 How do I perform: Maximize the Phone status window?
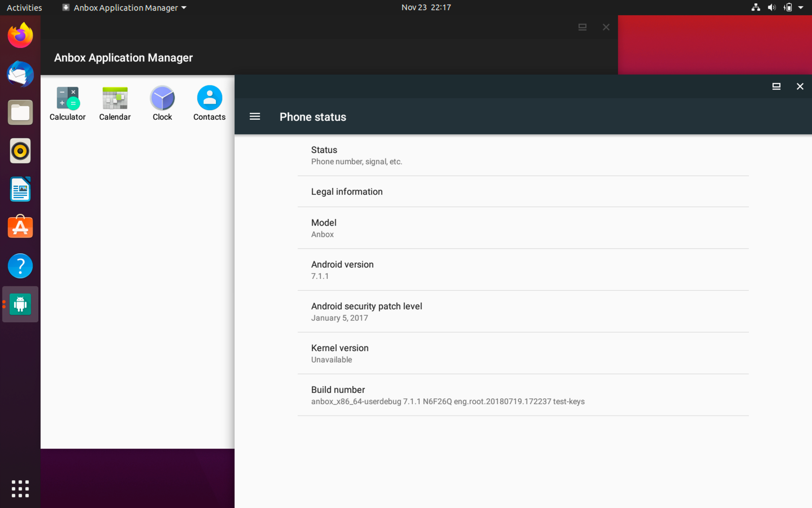[x=776, y=86]
